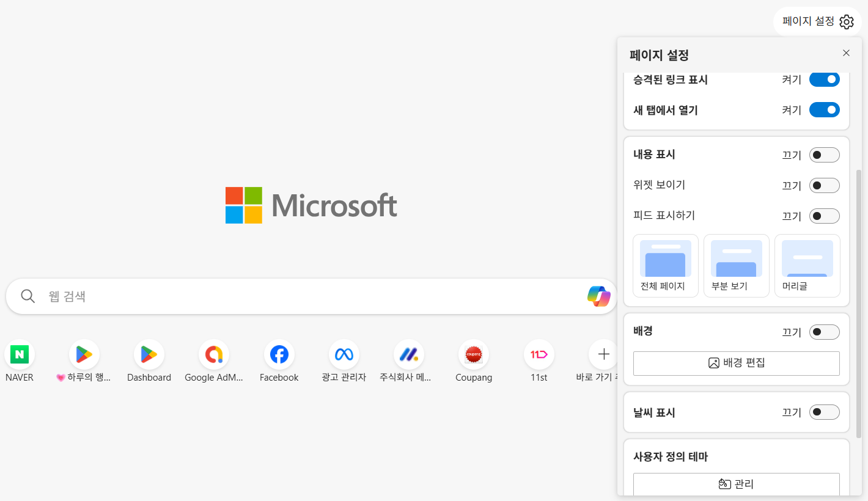Screen dimensions: 868x501
Task: Click the 날씨 표시 label text
Action: click(654, 413)
